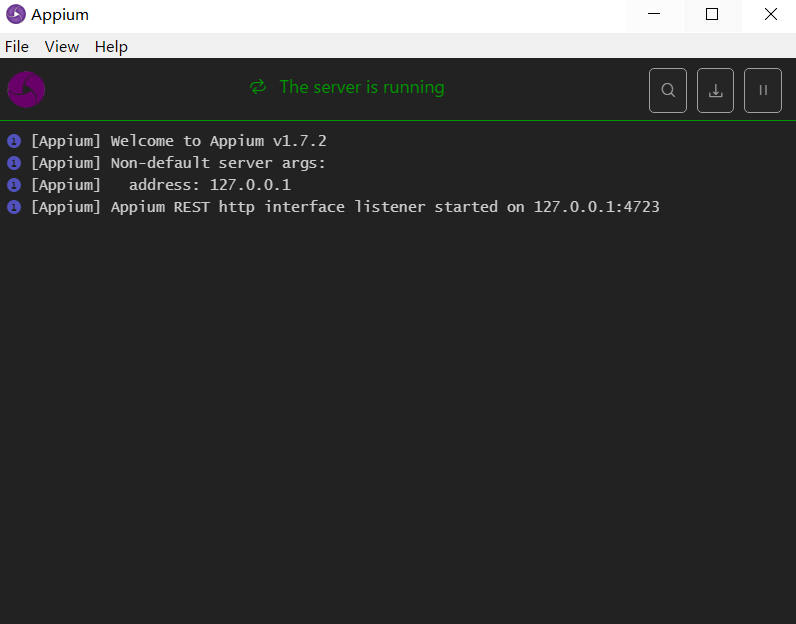Select the "Welcome to Appium v1.7.2" log entry
This screenshot has width=796, height=624.
tap(178, 141)
